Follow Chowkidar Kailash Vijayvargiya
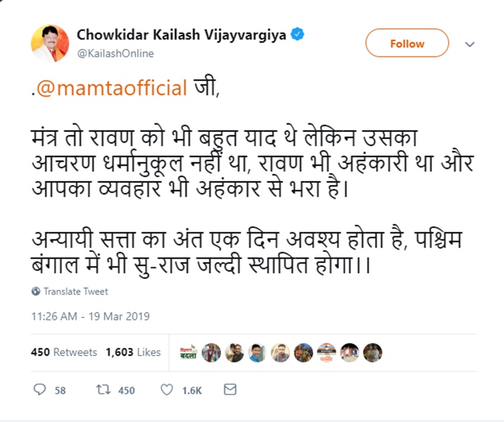The width and height of the screenshot is (504, 422). (x=407, y=43)
